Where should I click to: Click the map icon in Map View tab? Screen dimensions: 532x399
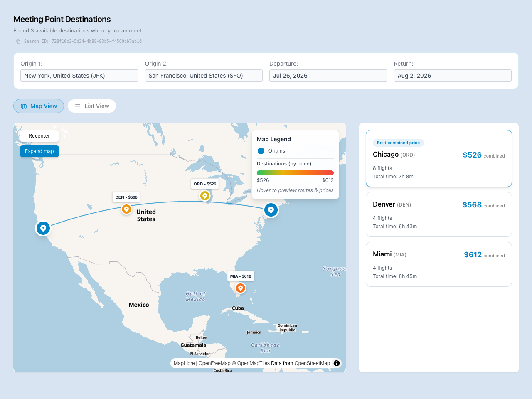[x=24, y=106]
